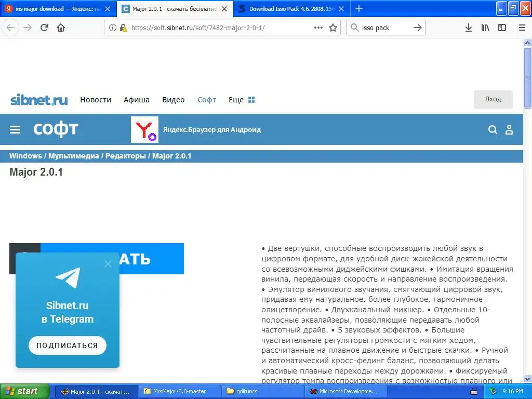
Task: Click the Major 2.0.1 Firefox taskbar button
Action: point(96,391)
